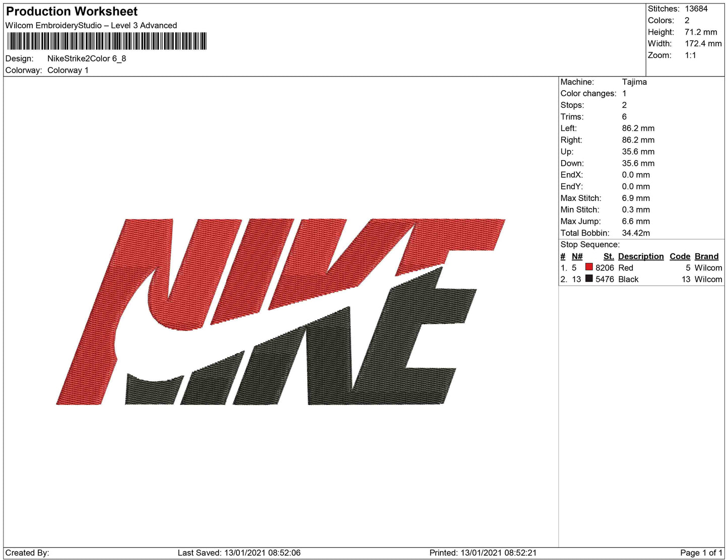Click the stitch count 13684
Screen dimensions: 728x560
click(x=696, y=9)
